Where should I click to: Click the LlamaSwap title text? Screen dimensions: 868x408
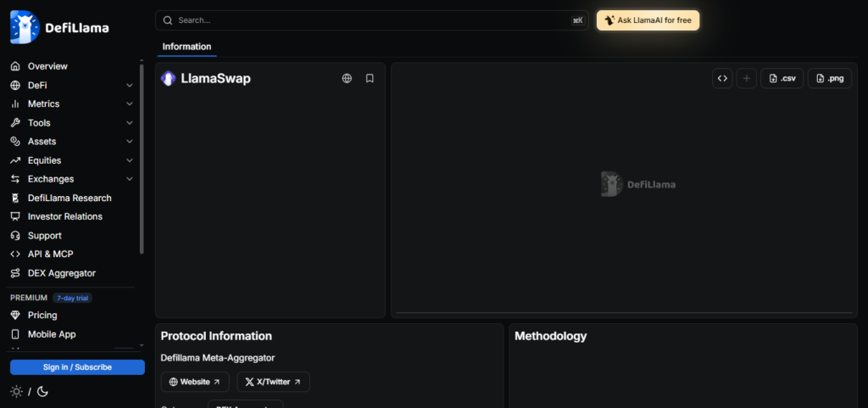tap(216, 79)
